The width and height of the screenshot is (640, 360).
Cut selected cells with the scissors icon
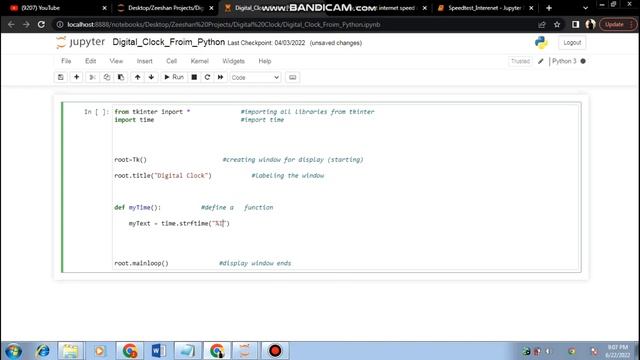point(92,77)
